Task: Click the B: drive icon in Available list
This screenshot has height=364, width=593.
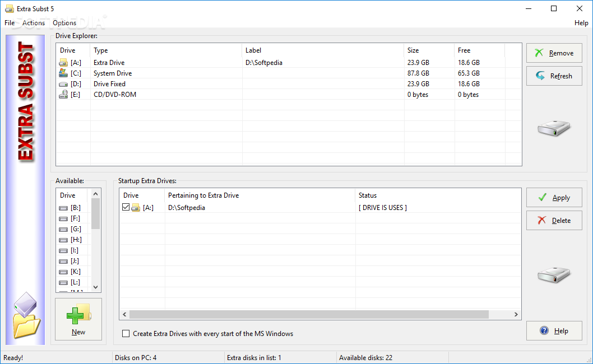Action: pyautogui.click(x=63, y=208)
